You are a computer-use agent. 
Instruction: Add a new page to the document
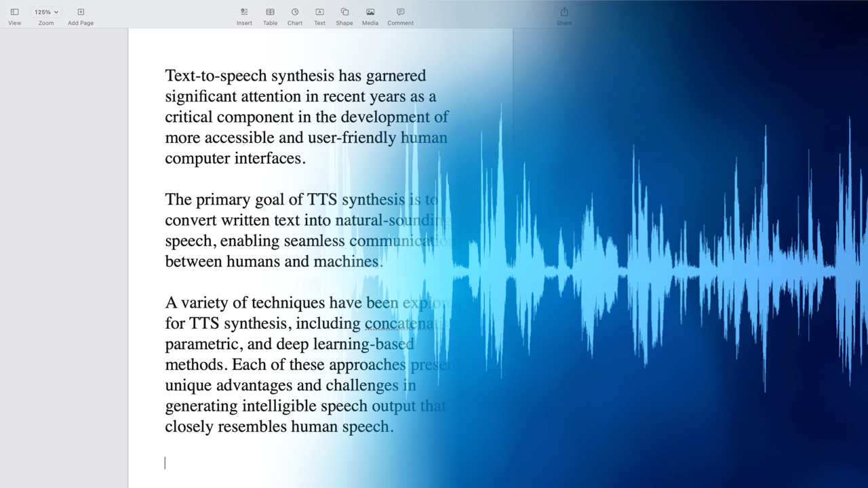pos(80,15)
